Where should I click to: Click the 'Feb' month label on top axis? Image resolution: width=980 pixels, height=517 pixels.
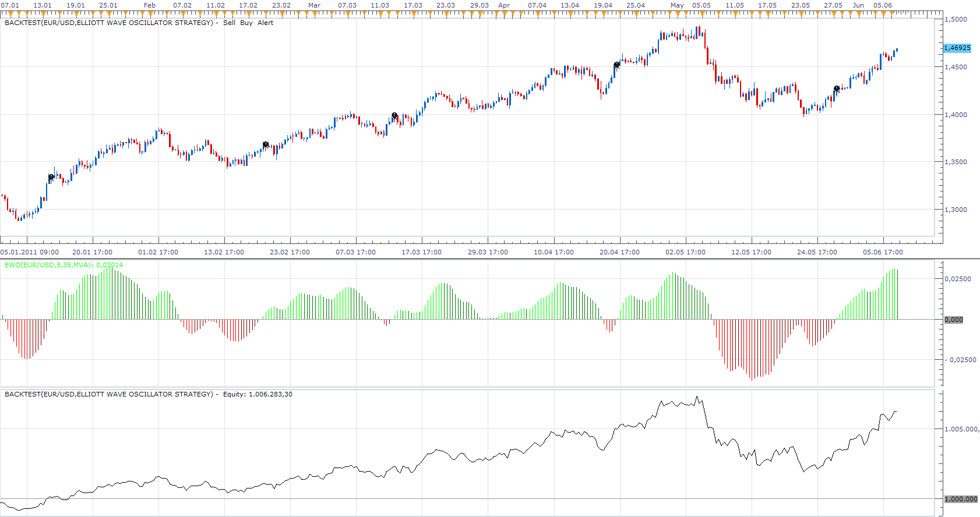point(150,5)
